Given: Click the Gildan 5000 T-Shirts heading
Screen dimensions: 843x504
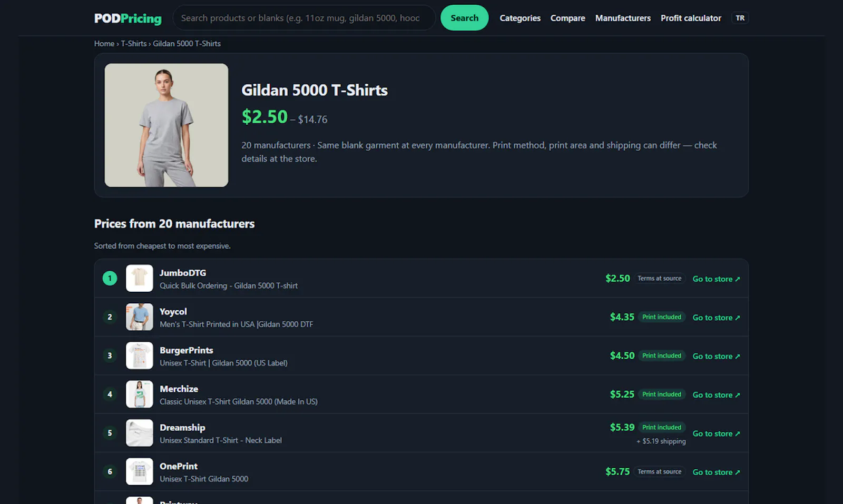Looking at the screenshot, I should pos(315,90).
